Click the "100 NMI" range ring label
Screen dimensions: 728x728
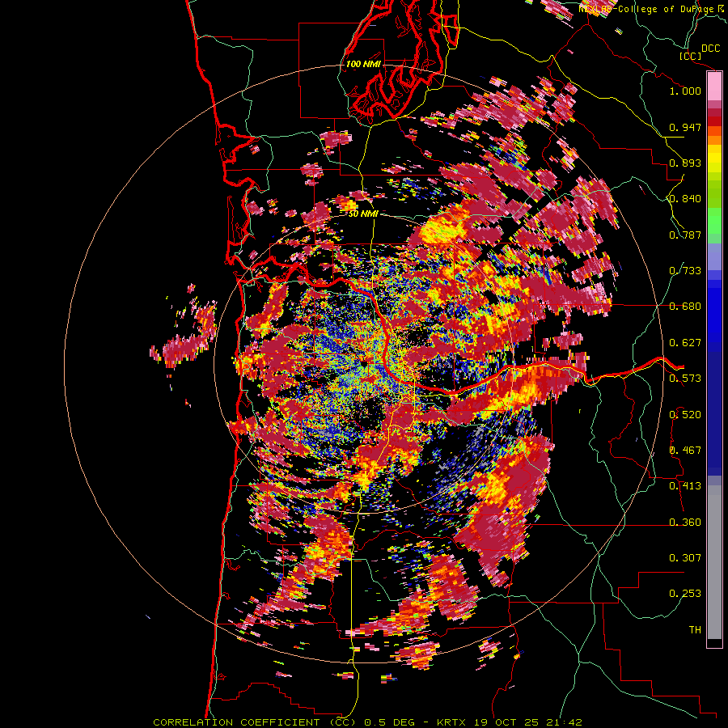tap(363, 64)
